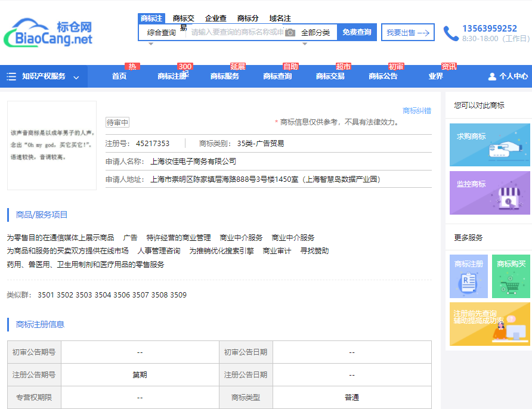Go to 首页 in the navigation bar
Viewport: 532px width, 409px height.
(119, 76)
